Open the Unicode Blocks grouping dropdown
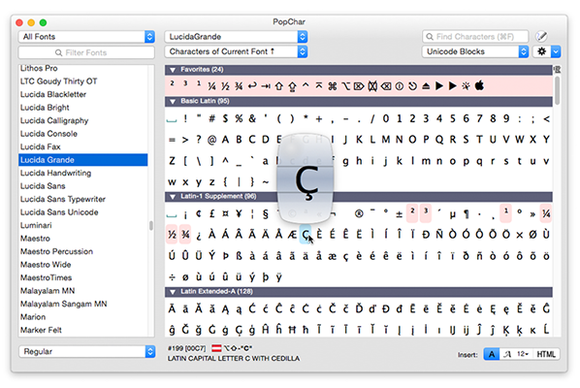This screenshot has width=580, height=388. click(475, 51)
